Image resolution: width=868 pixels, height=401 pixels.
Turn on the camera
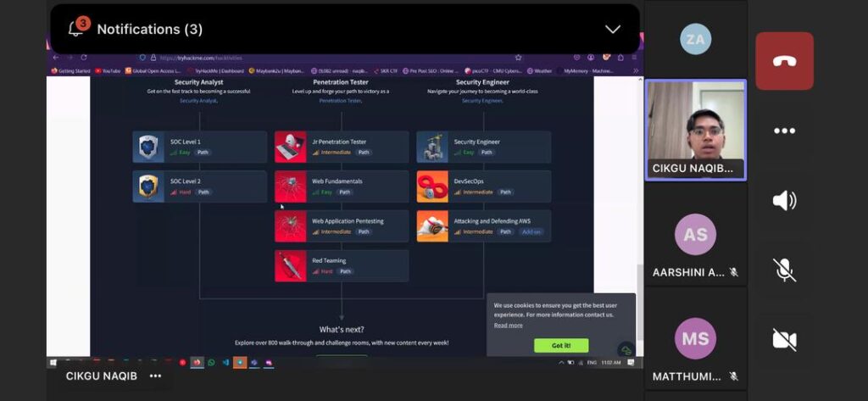coord(784,340)
